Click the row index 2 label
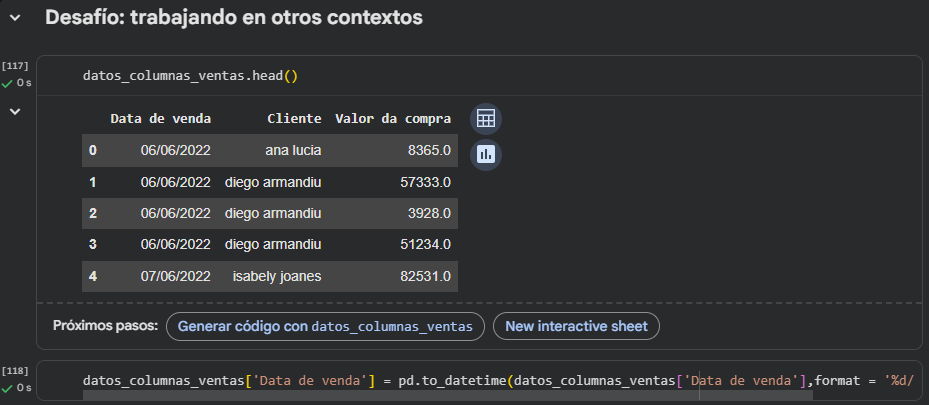 93,213
